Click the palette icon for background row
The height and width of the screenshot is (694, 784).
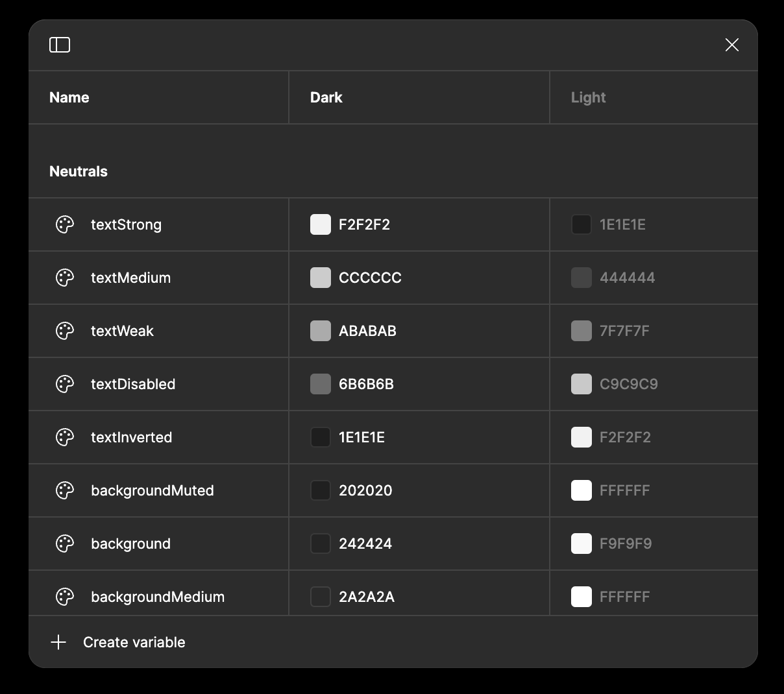(x=65, y=544)
